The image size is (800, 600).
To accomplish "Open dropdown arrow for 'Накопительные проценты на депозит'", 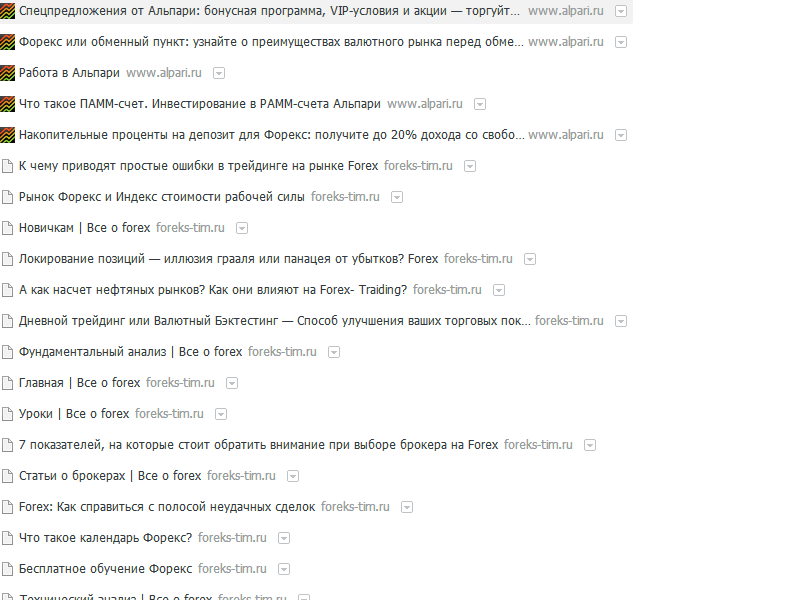I will [x=621, y=135].
